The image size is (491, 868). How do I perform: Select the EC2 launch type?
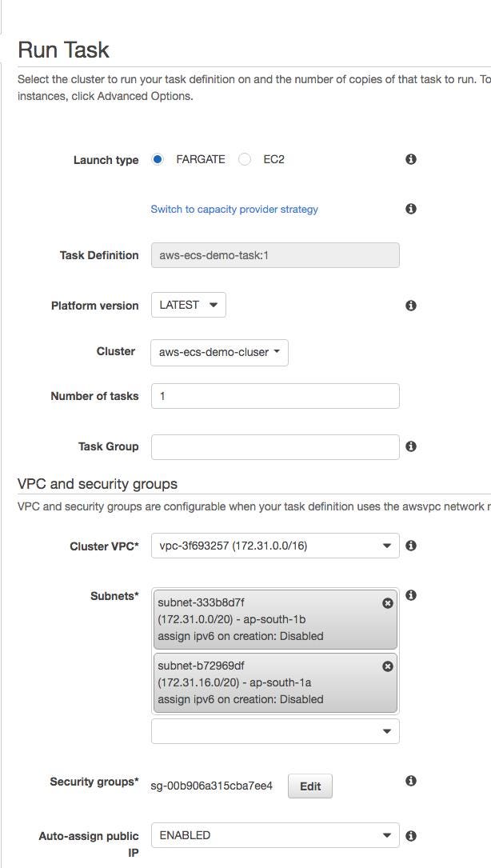click(x=243, y=159)
